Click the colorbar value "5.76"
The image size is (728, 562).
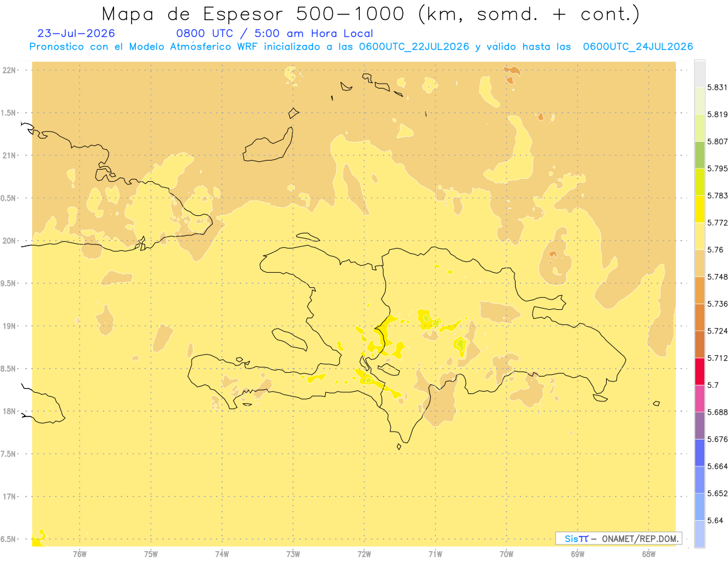(x=715, y=250)
